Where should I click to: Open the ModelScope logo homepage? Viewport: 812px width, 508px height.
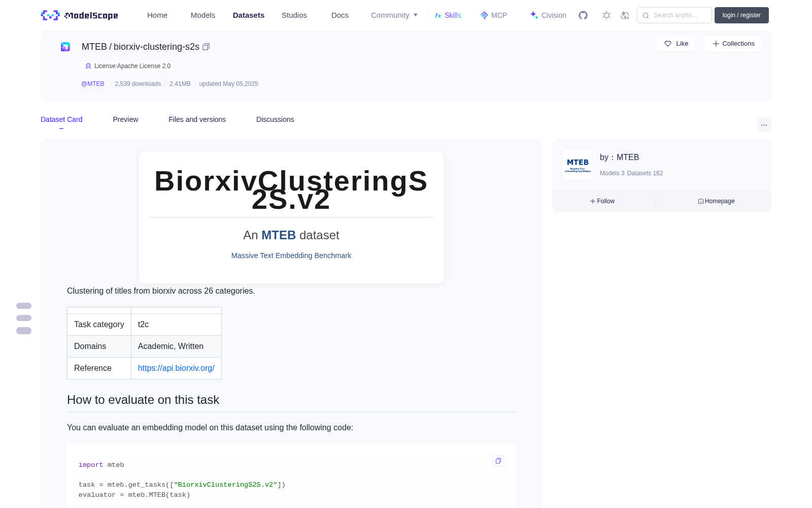click(x=79, y=15)
